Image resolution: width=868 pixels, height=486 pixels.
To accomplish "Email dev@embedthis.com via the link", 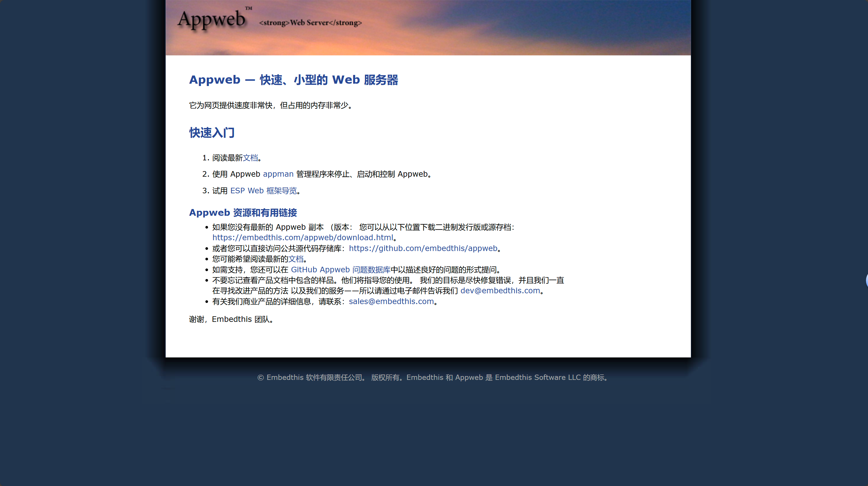I will (500, 291).
